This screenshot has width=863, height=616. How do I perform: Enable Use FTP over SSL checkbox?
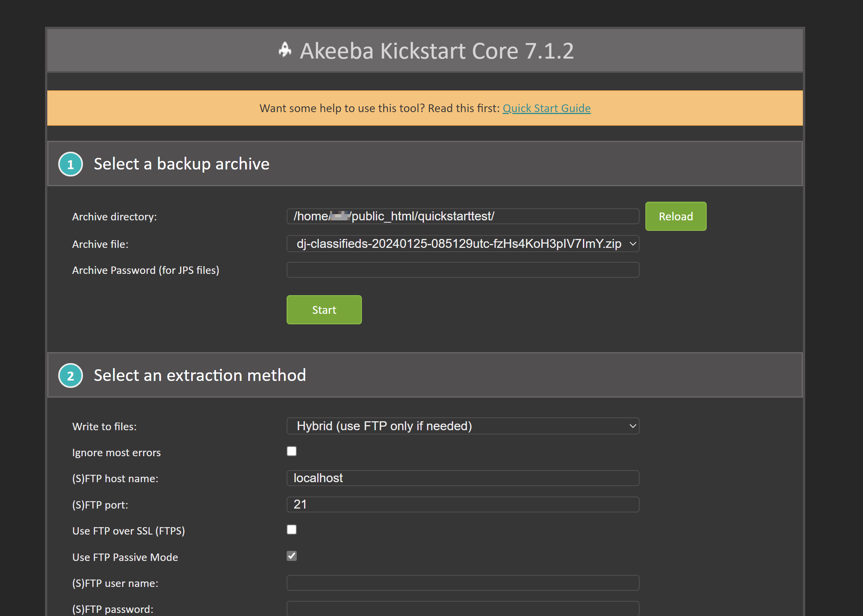tap(292, 529)
